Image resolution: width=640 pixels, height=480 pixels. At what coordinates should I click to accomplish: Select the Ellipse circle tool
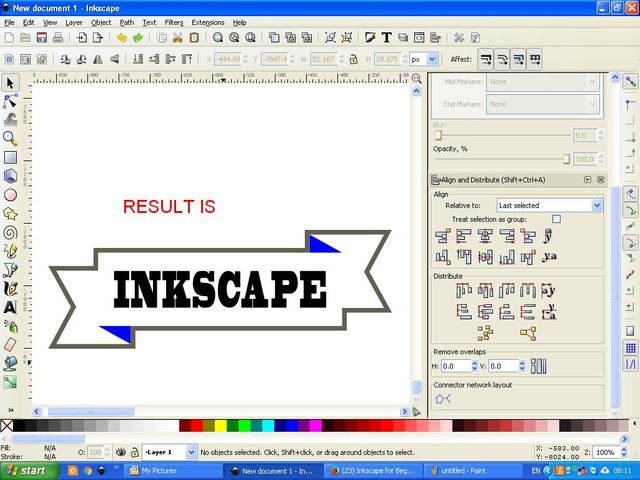pyautogui.click(x=10, y=195)
